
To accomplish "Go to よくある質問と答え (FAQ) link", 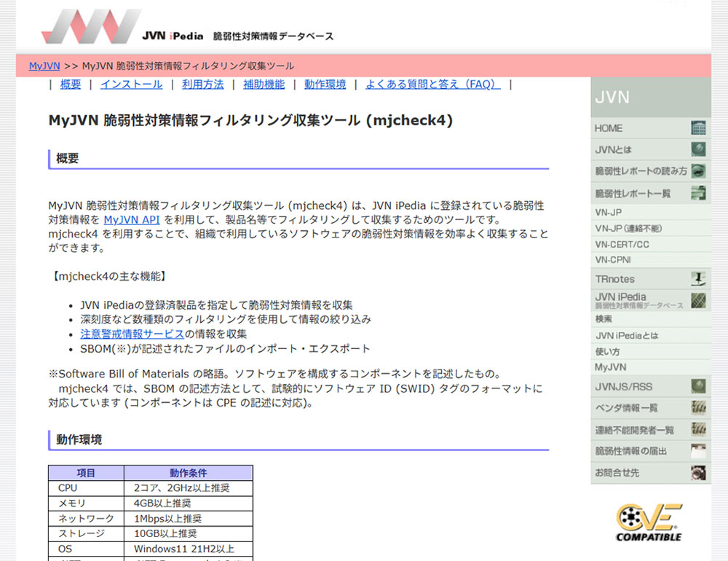I will (433, 85).
